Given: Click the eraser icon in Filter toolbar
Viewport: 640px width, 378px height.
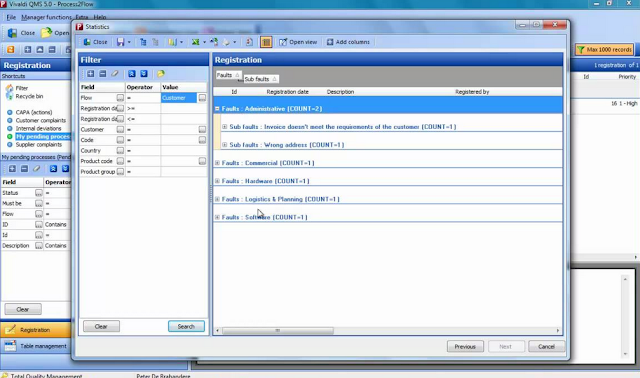Looking at the screenshot, I should tap(115, 74).
